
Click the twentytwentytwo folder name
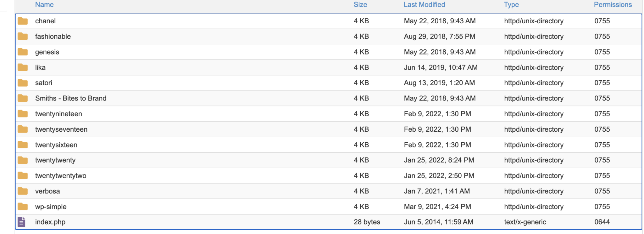(61, 176)
